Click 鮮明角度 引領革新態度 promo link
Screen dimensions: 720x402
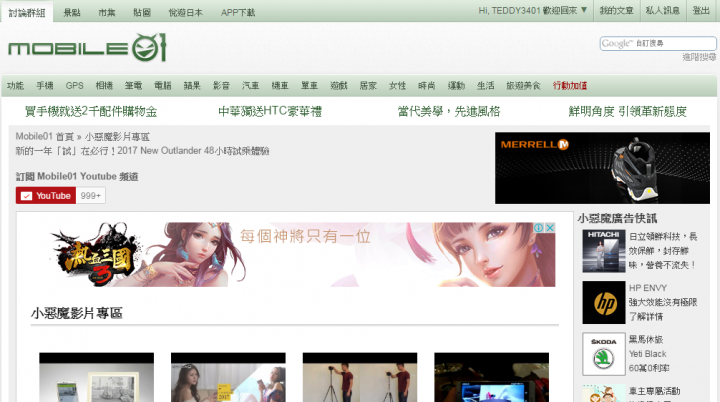click(x=628, y=111)
